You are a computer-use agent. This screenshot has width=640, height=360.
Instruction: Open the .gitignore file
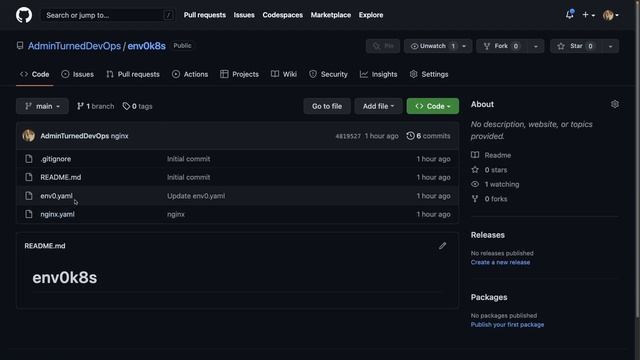coord(56,159)
